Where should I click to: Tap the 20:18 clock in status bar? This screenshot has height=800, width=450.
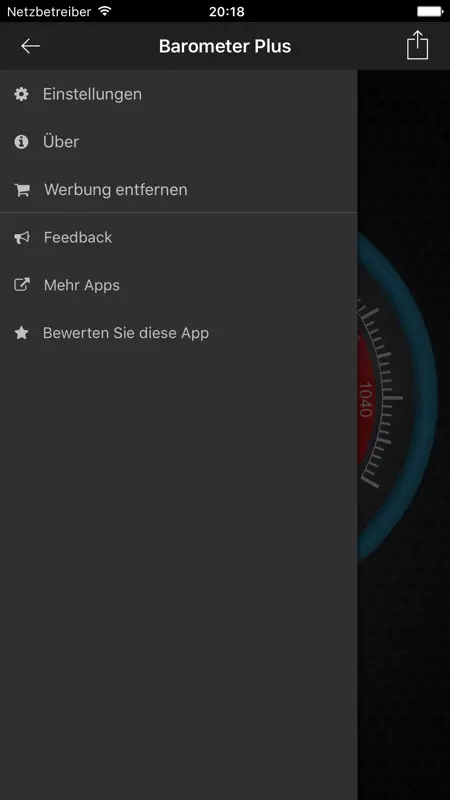pos(227,11)
